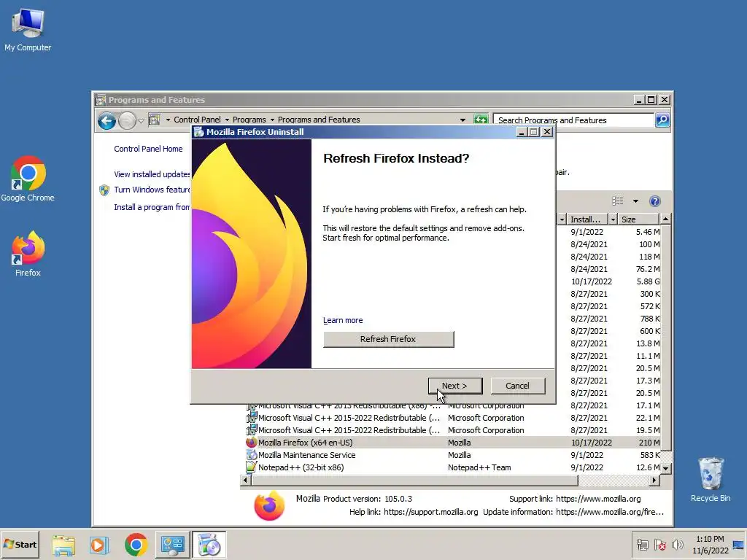Click the horizontal scrollbar left arrow

(x=245, y=480)
